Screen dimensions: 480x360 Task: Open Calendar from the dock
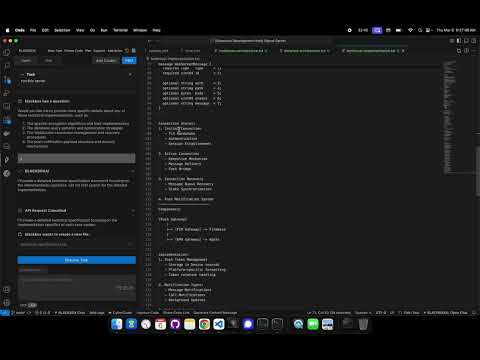pyautogui.click(x=160, y=324)
